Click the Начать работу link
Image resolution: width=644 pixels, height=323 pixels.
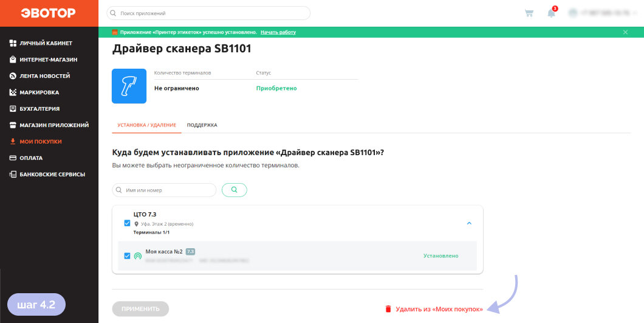pyautogui.click(x=278, y=32)
